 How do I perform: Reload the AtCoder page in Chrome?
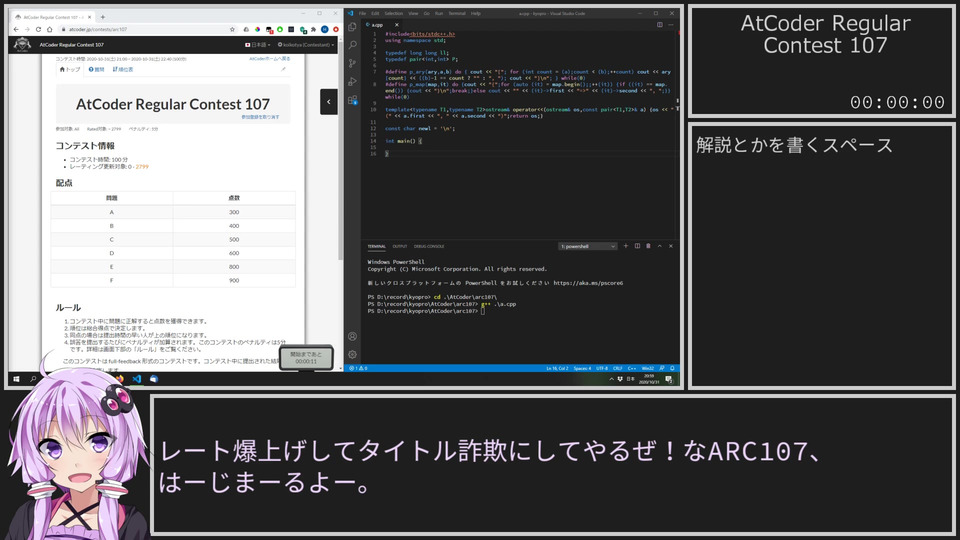[x=38, y=29]
